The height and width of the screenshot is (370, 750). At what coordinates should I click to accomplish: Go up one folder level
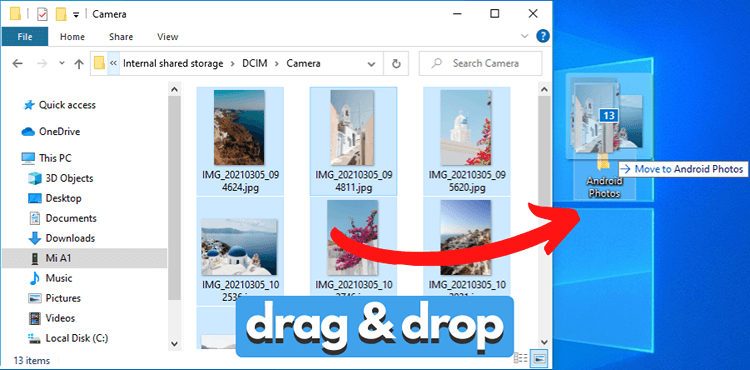point(79,64)
